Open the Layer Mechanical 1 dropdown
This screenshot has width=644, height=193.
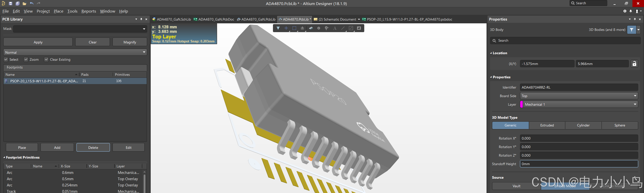[635, 104]
